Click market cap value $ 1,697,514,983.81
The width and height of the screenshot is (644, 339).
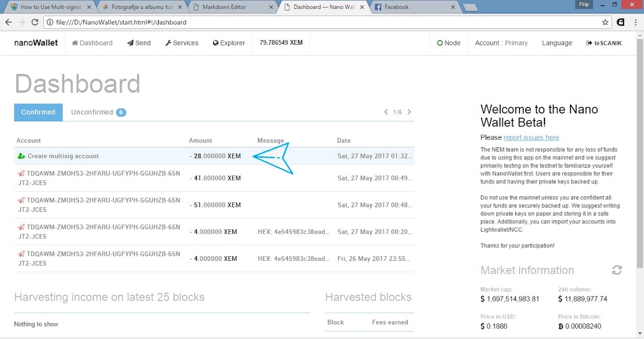coord(510,299)
